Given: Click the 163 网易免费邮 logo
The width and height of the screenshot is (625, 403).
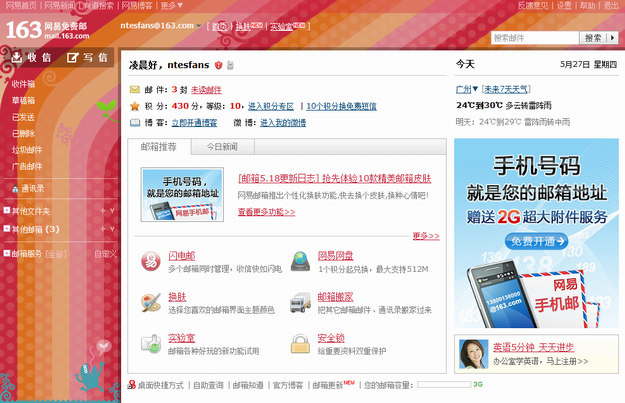Looking at the screenshot, I should [x=47, y=30].
